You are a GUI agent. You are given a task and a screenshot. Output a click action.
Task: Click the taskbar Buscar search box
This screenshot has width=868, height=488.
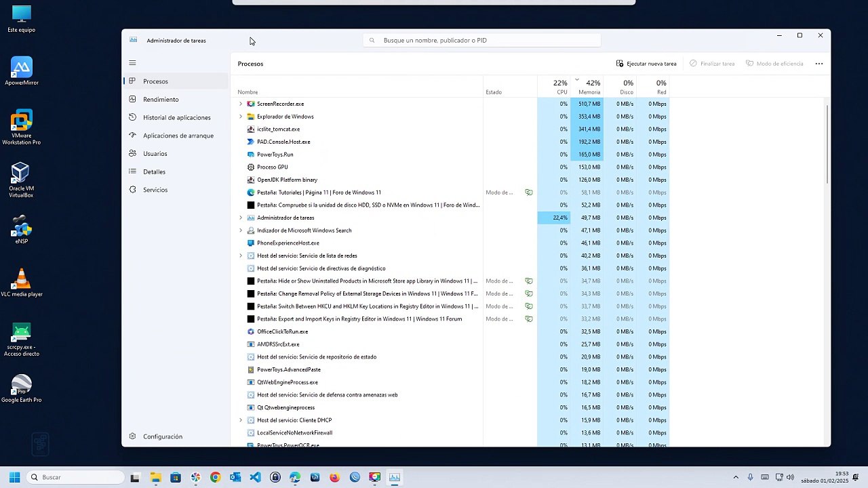tap(76, 477)
